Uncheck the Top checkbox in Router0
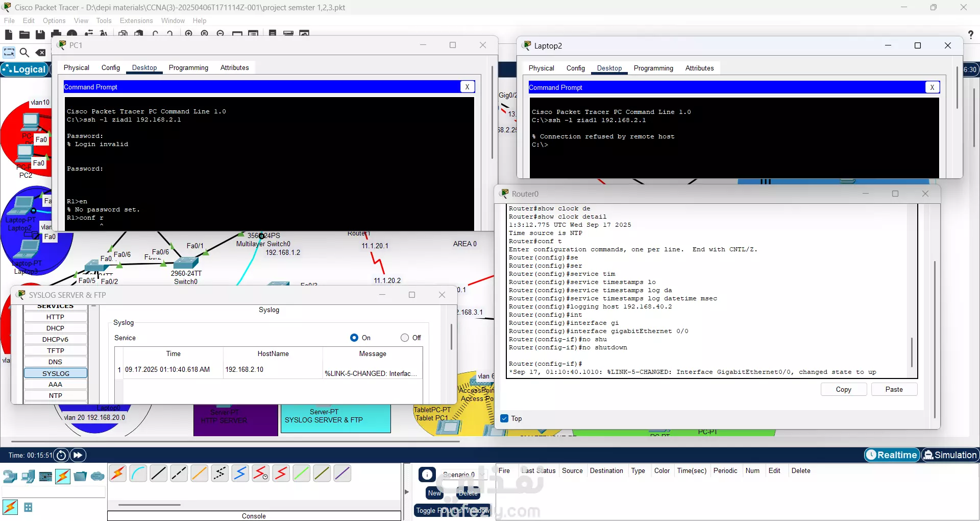 point(504,418)
